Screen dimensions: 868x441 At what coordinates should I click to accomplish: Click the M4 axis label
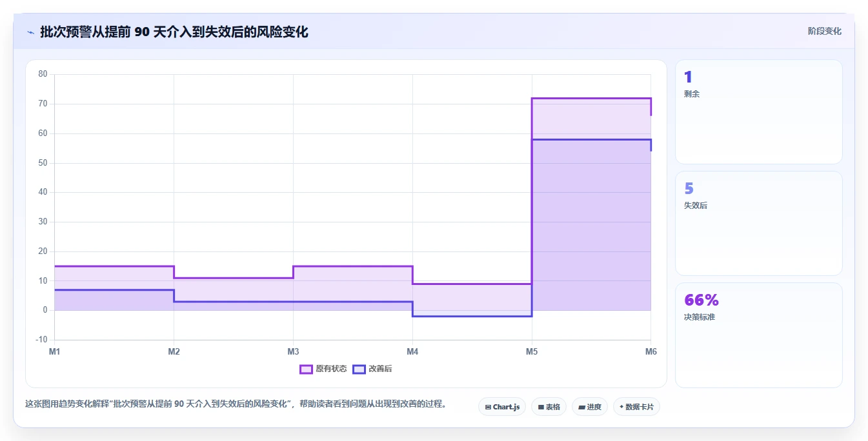coord(412,351)
